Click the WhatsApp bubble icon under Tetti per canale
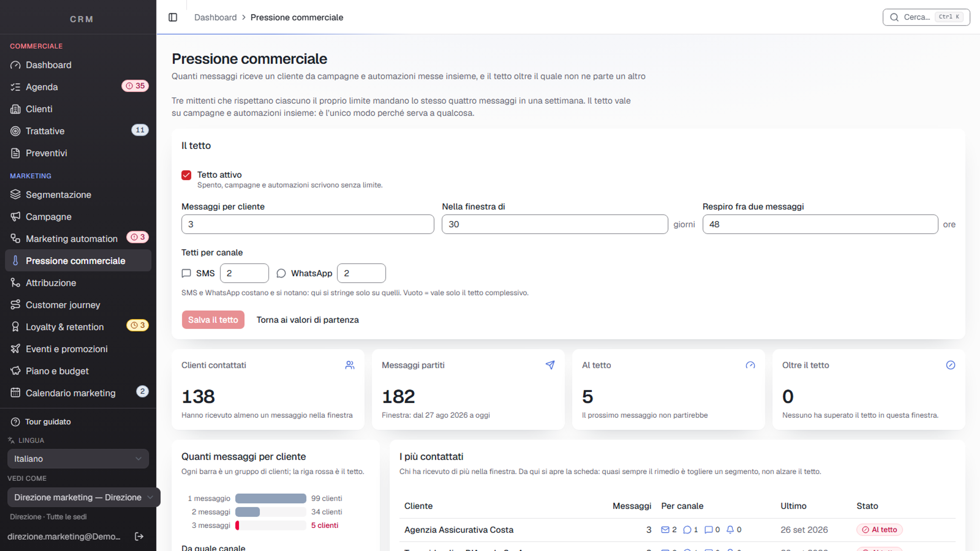The height and width of the screenshot is (551, 980). [281, 273]
